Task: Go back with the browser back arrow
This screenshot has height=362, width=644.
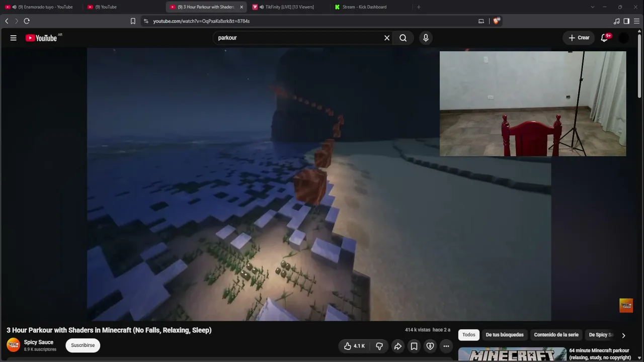Action: click(7, 21)
